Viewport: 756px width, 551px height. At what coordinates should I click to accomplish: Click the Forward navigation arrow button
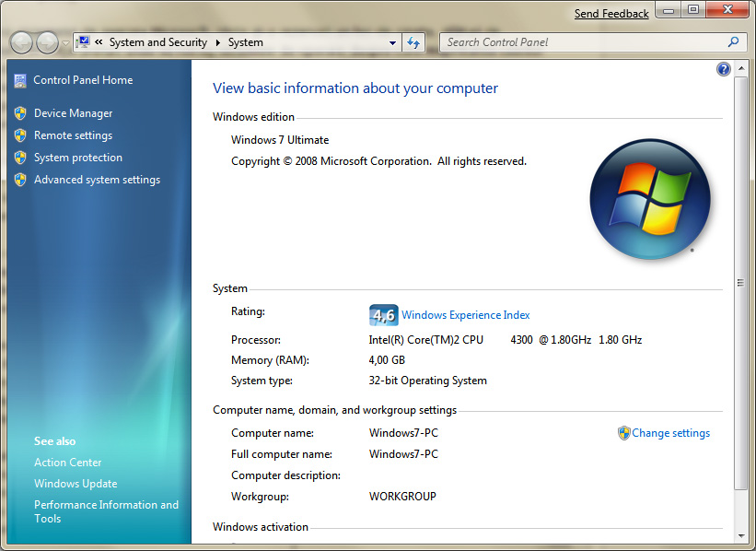47,43
